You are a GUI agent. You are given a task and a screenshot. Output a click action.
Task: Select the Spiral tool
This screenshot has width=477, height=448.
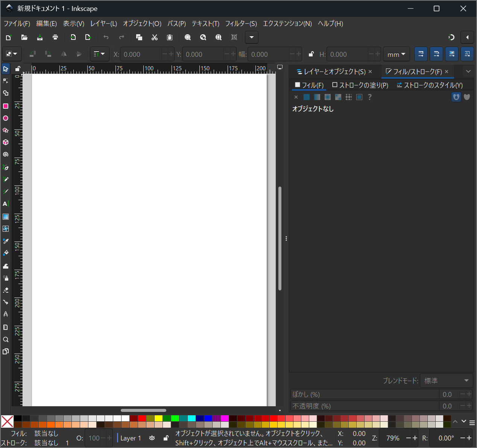tap(6, 154)
